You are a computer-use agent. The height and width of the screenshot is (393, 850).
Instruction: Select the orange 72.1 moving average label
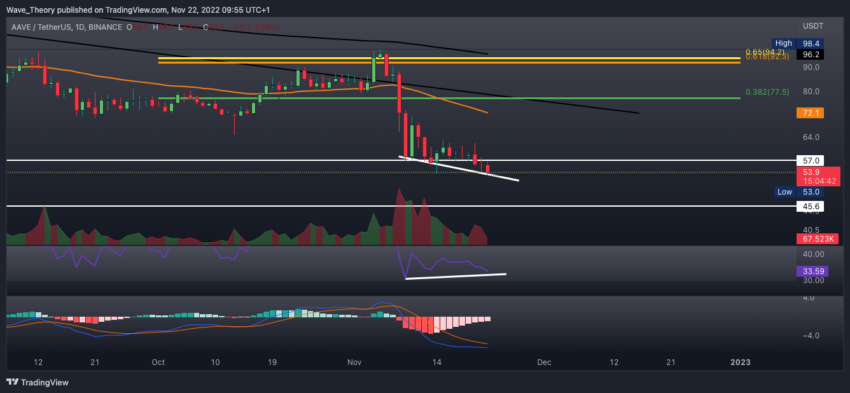(810, 113)
